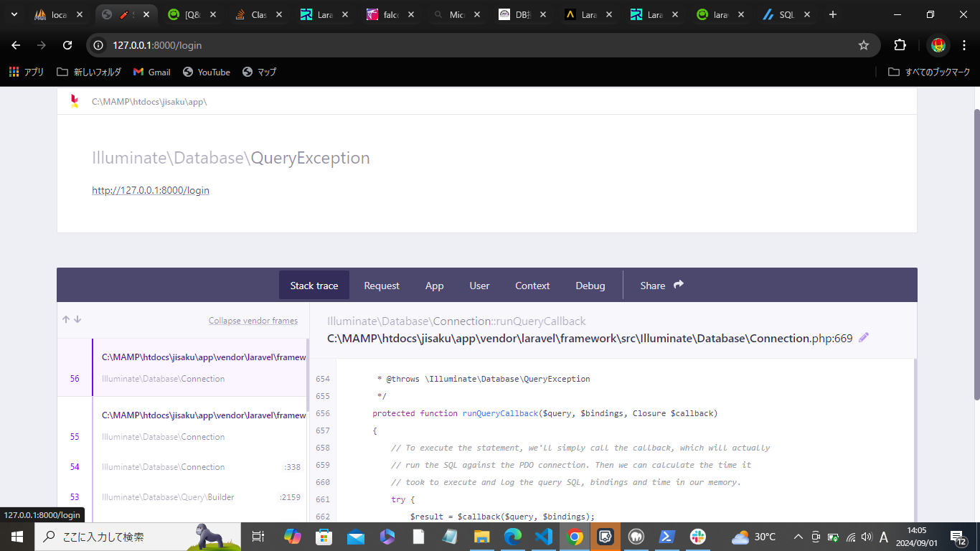Open Task View from the taskbar
Viewport: 980px width, 551px height.
(259, 537)
